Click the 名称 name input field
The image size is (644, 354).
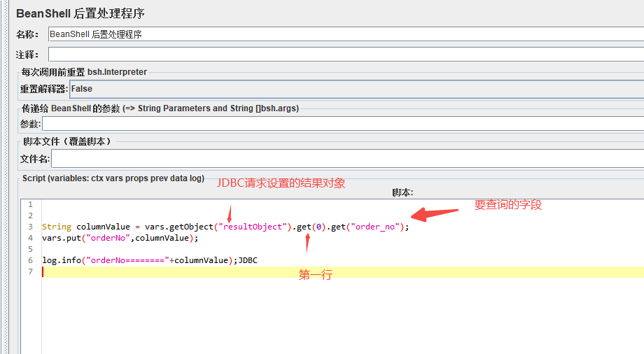tap(346, 34)
